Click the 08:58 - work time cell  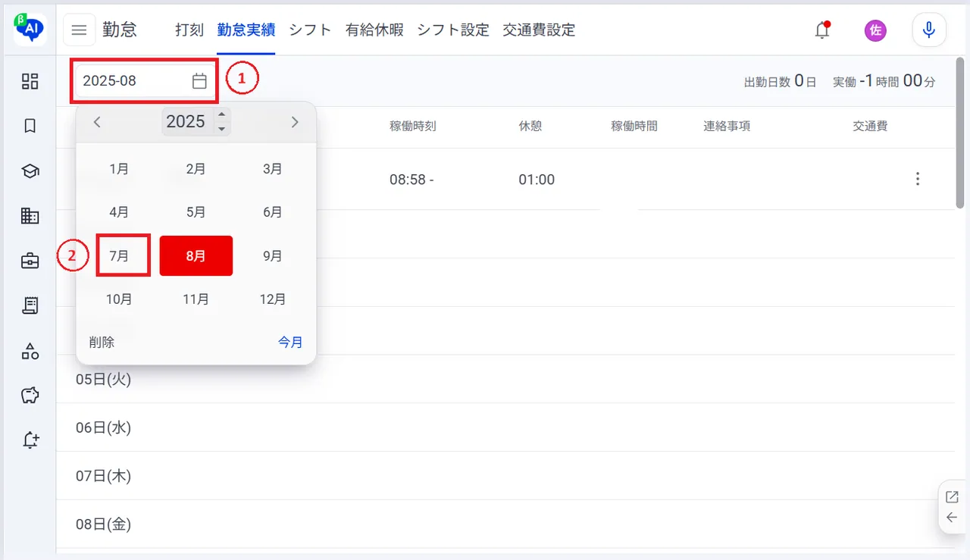pyautogui.click(x=412, y=180)
